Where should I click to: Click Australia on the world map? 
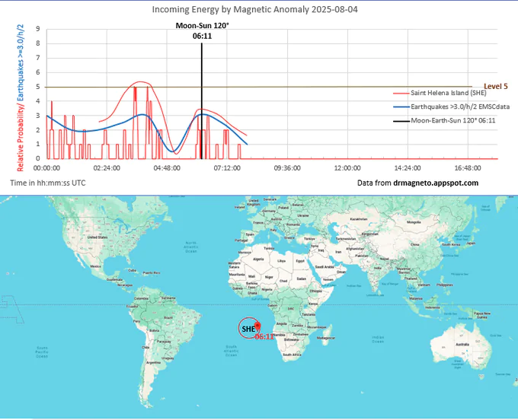(x=459, y=345)
